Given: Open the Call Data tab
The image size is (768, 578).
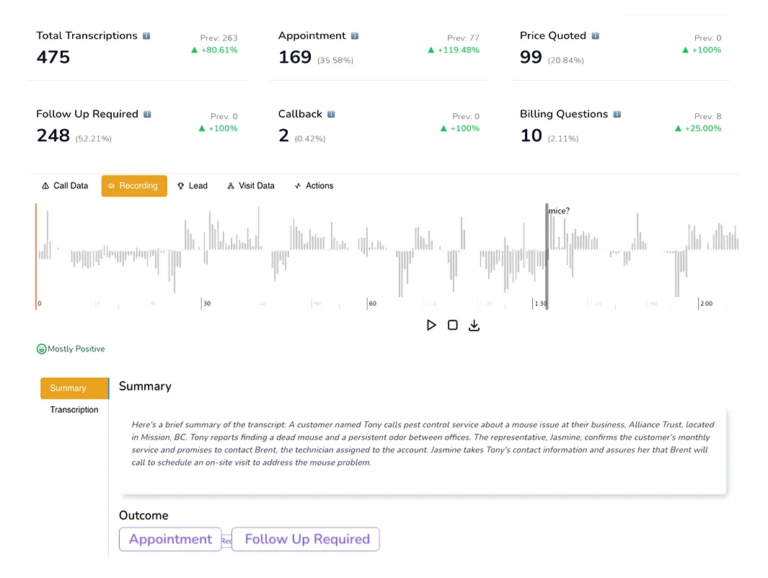Looking at the screenshot, I should pyautogui.click(x=65, y=186).
